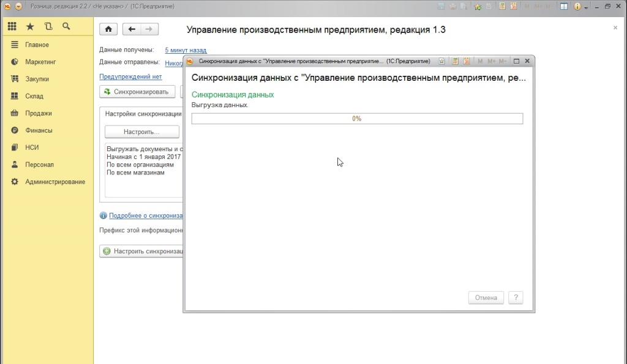The width and height of the screenshot is (627, 364).
Task: Go to the Home page button
Action: pyautogui.click(x=108, y=29)
